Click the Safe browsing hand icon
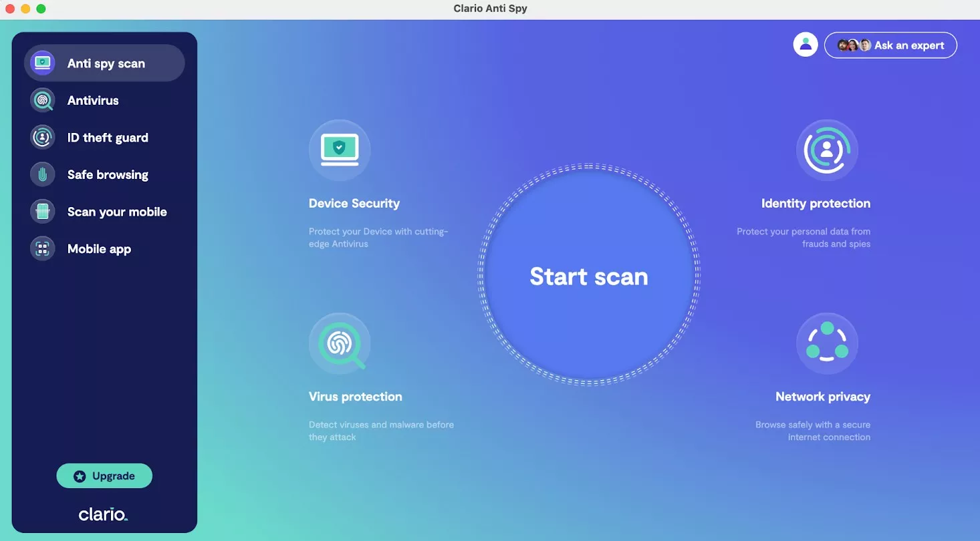 coord(43,174)
